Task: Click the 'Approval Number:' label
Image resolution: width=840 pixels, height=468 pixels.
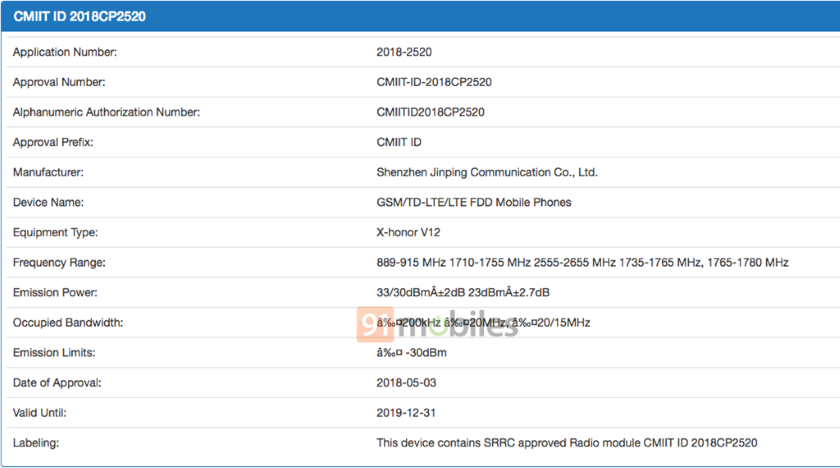Action: [x=59, y=82]
